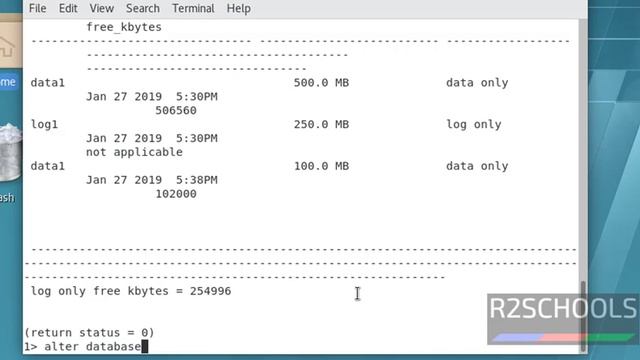Image resolution: width=640 pixels, height=360 pixels.
Task: Click the data1 row with 500.0 MB
Action: (x=269, y=83)
